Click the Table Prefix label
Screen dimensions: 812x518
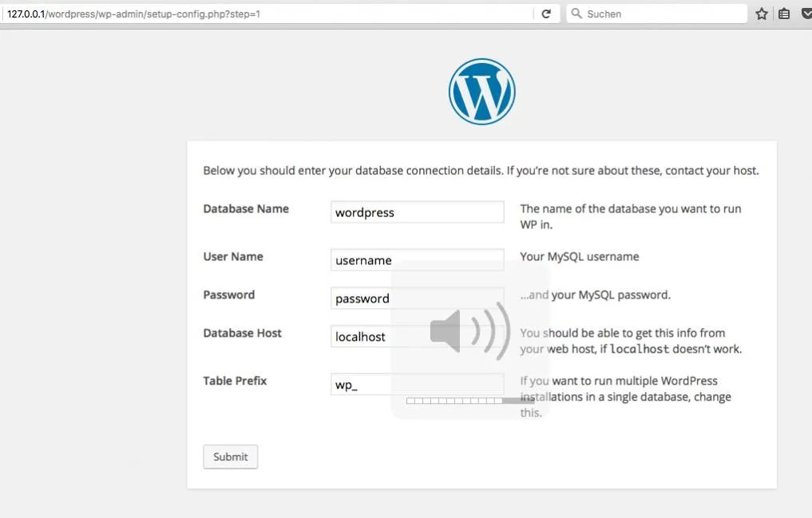235,381
